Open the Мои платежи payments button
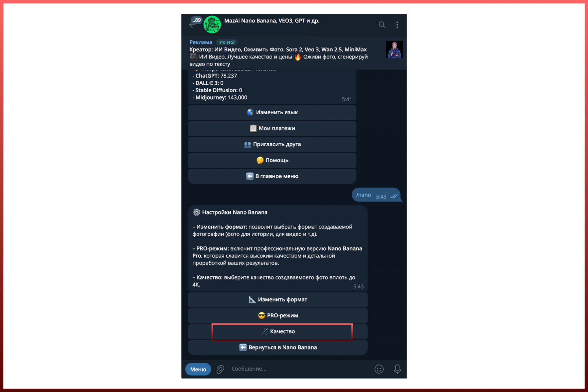588x392 pixels. tap(272, 128)
